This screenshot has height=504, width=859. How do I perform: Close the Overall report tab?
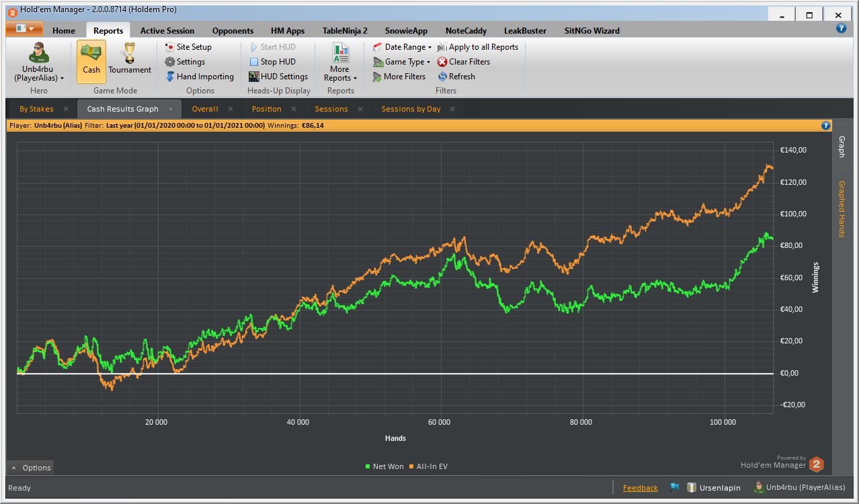(x=231, y=109)
